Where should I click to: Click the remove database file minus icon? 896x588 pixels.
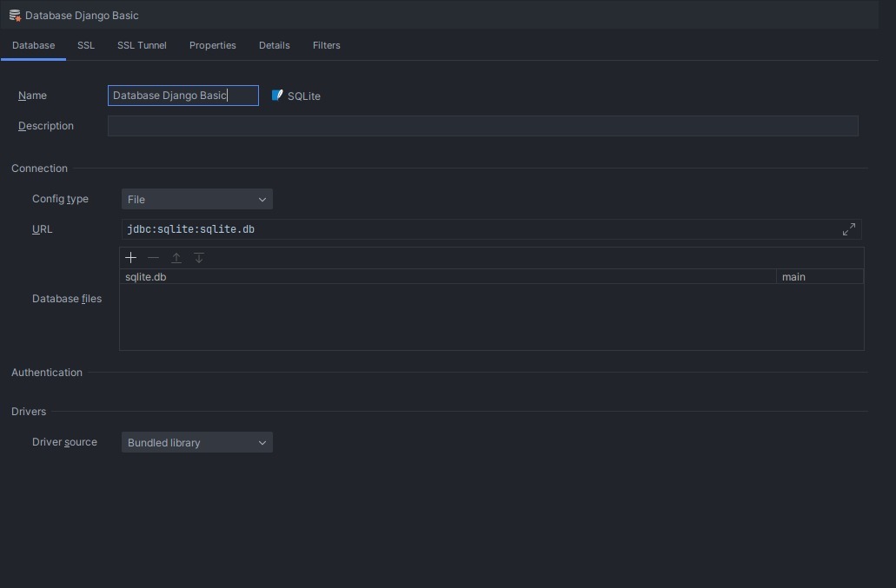(x=153, y=258)
